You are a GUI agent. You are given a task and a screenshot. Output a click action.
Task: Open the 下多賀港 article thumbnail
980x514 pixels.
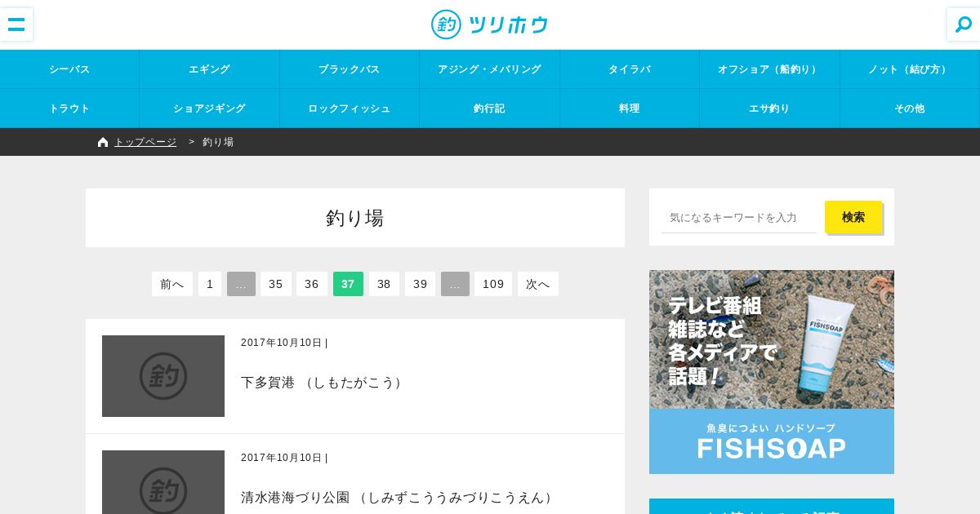[x=163, y=376]
